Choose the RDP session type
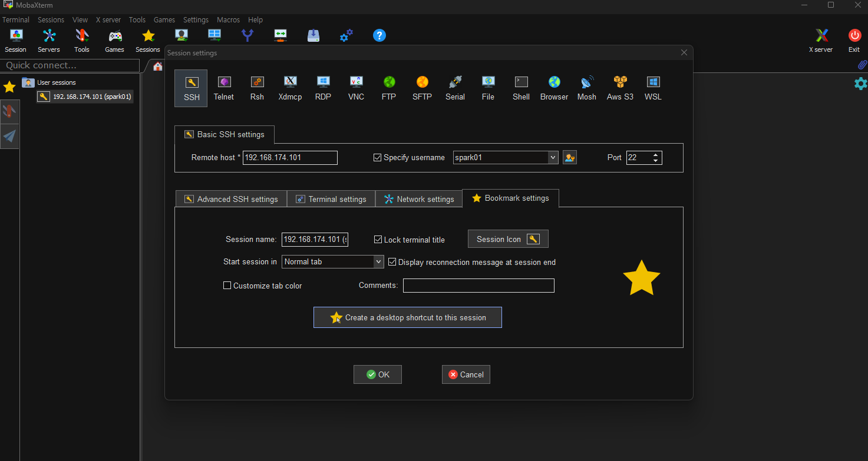The width and height of the screenshot is (868, 461). click(323, 88)
